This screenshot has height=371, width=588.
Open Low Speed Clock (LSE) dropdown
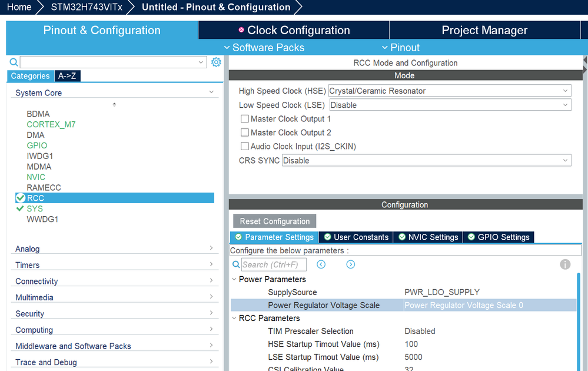(x=450, y=105)
